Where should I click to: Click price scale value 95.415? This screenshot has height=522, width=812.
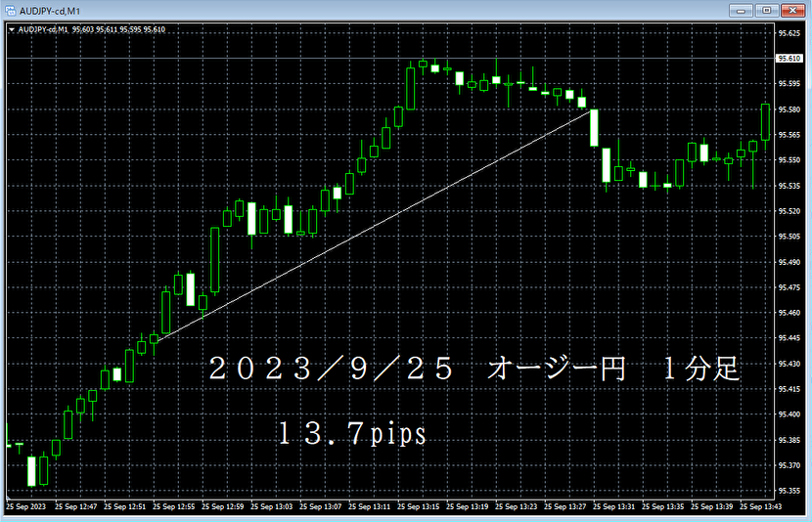(789, 389)
